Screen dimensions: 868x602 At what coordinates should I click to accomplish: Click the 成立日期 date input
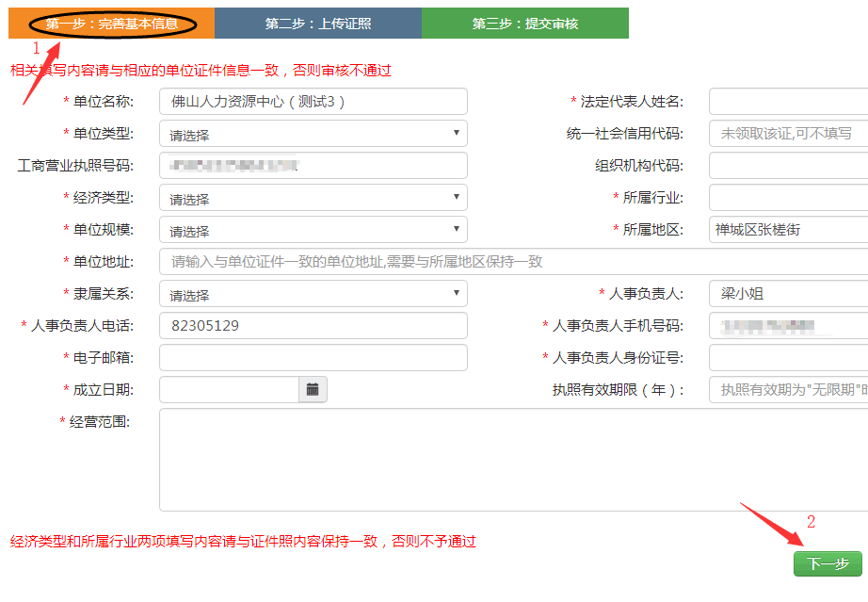coord(229,389)
